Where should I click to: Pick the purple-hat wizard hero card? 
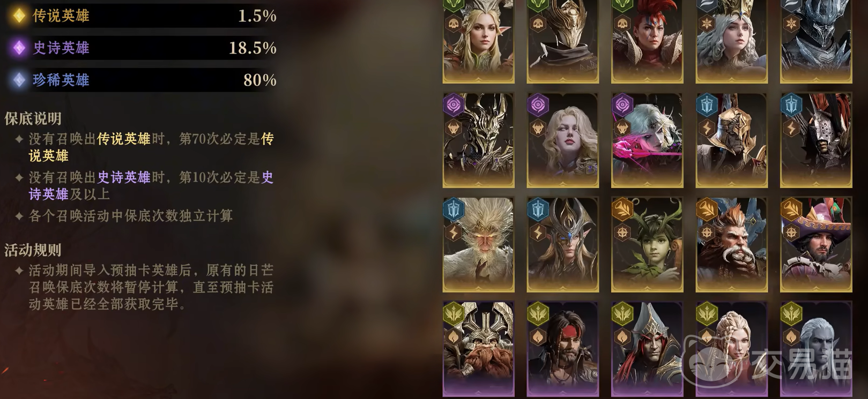pyautogui.click(x=816, y=245)
